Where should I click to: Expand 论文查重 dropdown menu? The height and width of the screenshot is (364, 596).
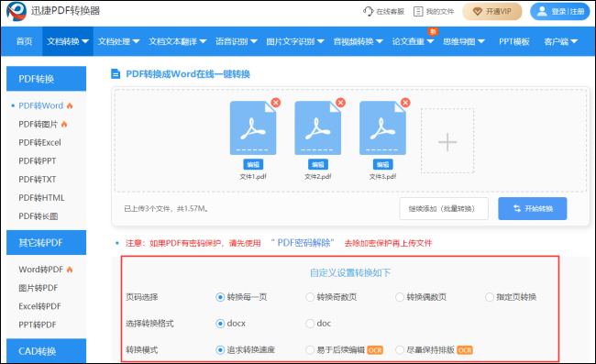tap(413, 41)
